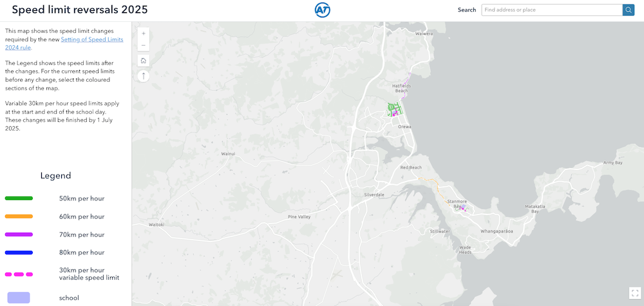Reset map orientation with compass arrow
Screen dimensions: 644x306
[x=144, y=76]
